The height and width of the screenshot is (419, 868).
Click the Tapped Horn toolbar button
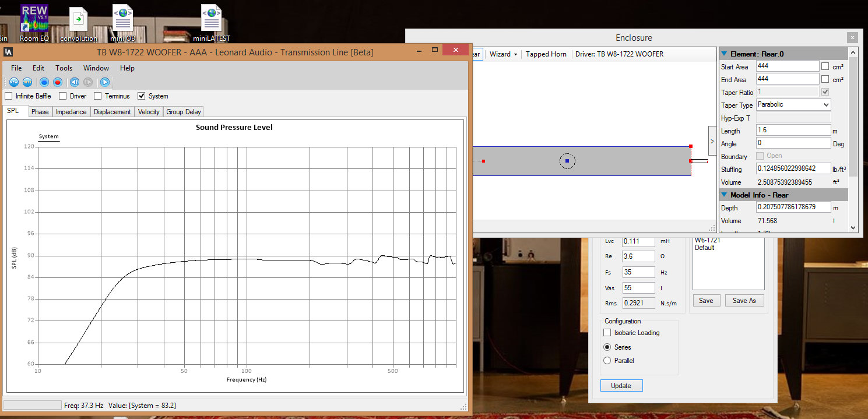(x=546, y=54)
